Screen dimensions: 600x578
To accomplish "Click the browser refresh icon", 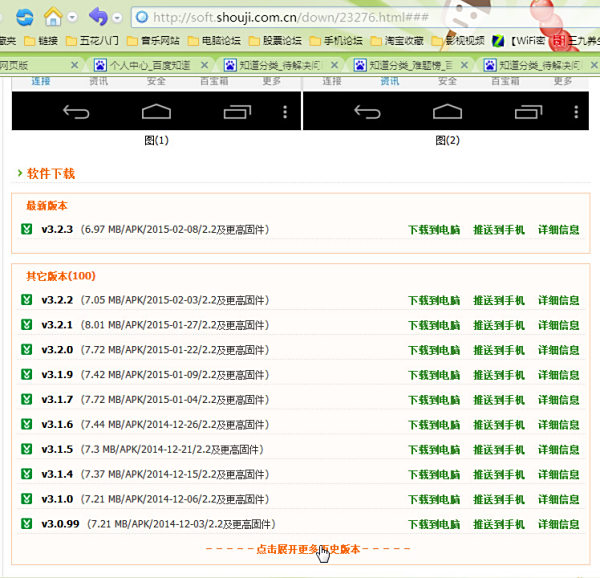I will pos(25,16).
